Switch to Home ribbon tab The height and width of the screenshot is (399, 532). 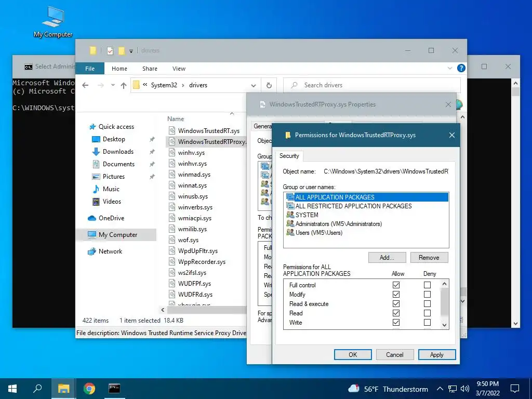[119, 69]
